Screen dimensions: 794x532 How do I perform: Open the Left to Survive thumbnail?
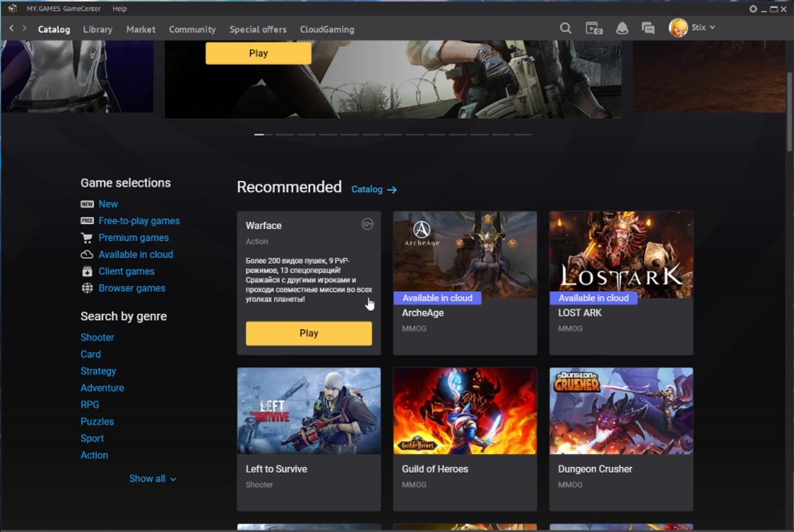pos(309,411)
